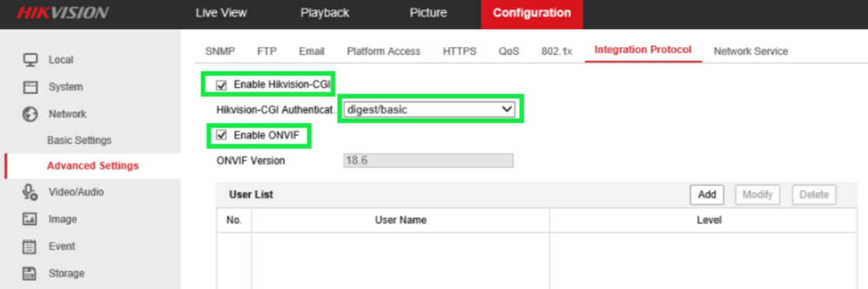Click the Network globe icon
Screen dimensions: 868x289
pyautogui.click(x=30, y=114)
